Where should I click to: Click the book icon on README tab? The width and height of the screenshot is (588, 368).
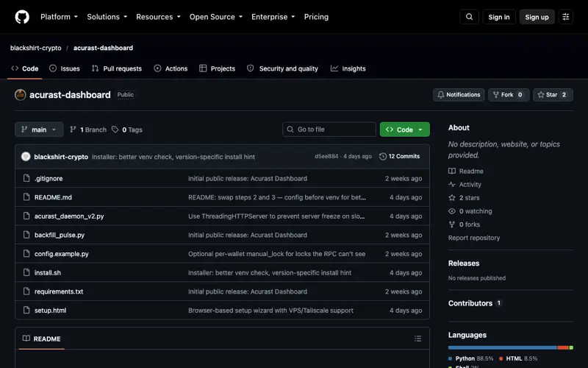coord(26,339)
